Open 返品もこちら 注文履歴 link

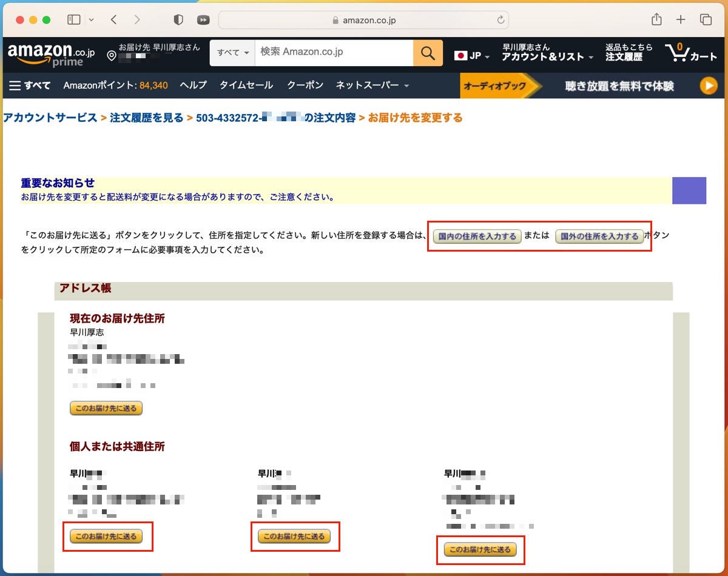coord(629,52)
